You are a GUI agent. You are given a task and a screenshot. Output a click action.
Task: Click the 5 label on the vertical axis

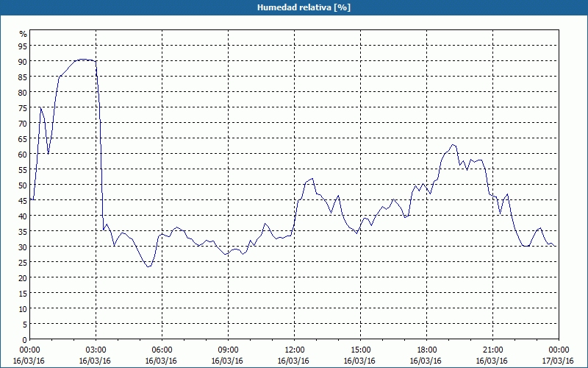[25, 324]
